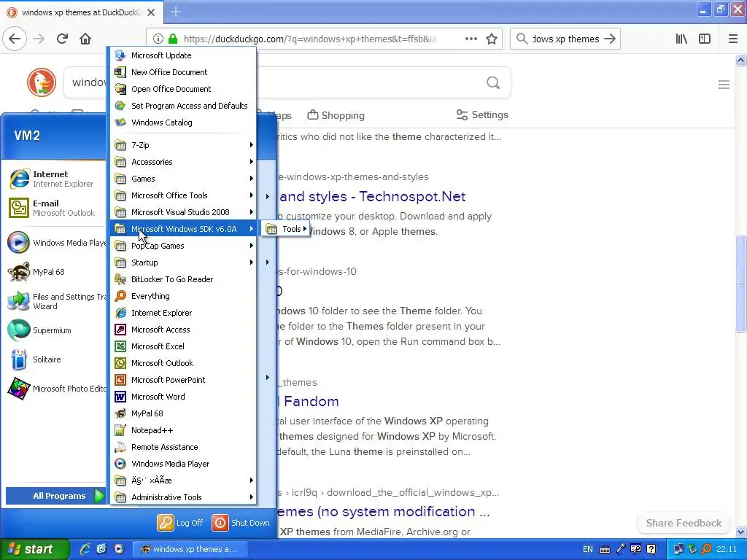The width and height of the screenshot is (747, 560).
Task: Launch Microsoft Excel
Action: point(183,346)
